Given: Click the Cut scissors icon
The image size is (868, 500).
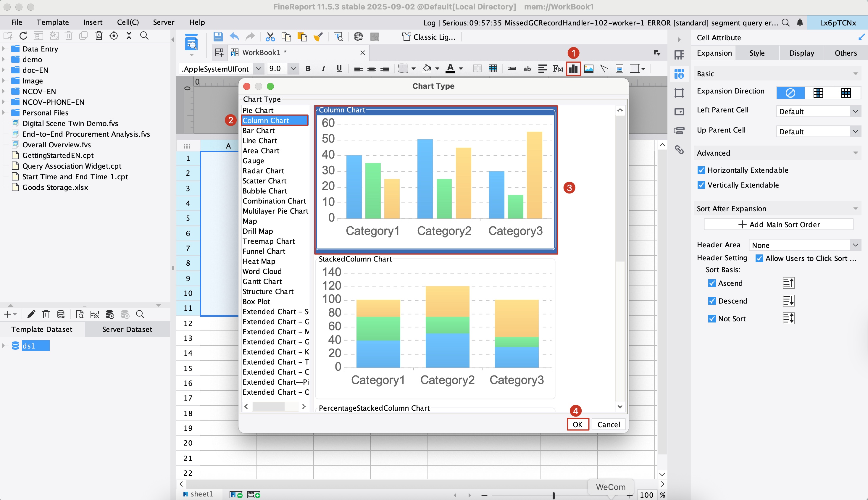Looking at the screenshot, I should click(270, 36).
